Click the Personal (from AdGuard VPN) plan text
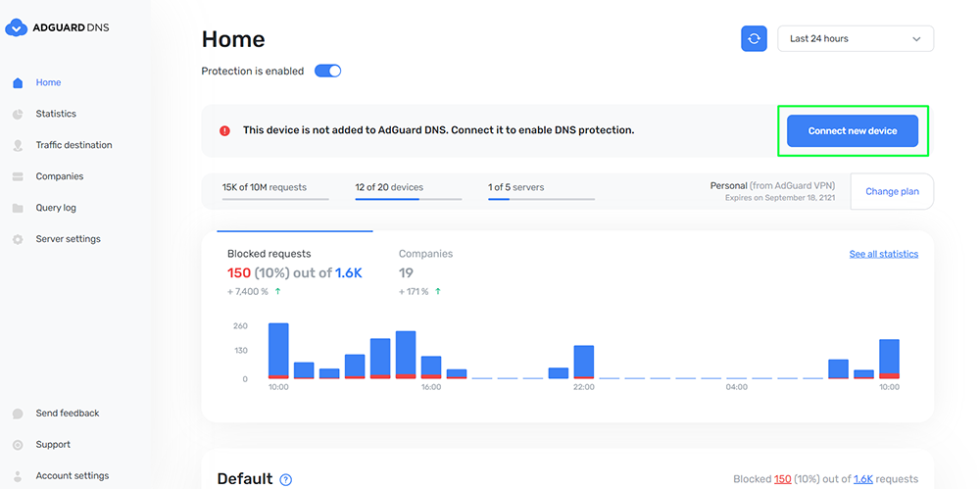980x489 pixels. tap(772, 186)
